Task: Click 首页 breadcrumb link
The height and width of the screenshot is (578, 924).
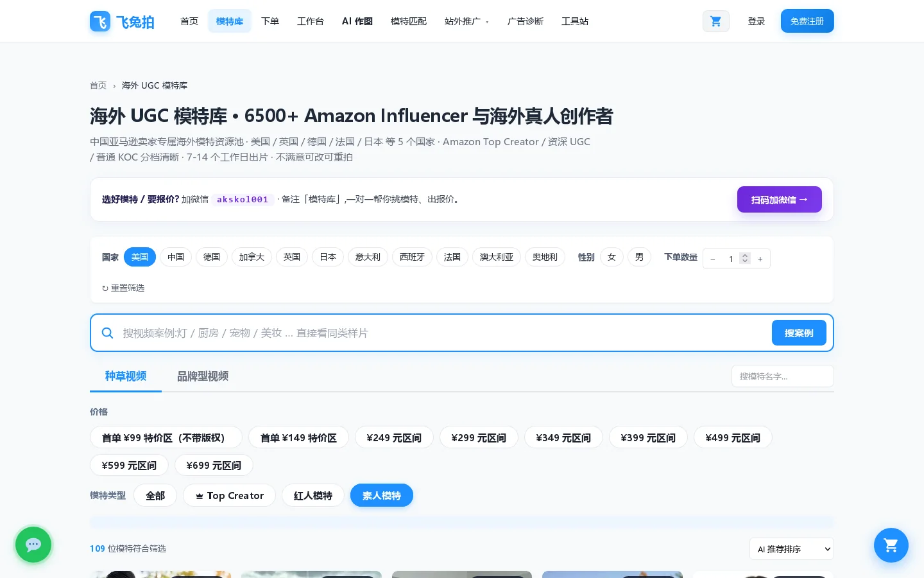Action: point(98,85)
